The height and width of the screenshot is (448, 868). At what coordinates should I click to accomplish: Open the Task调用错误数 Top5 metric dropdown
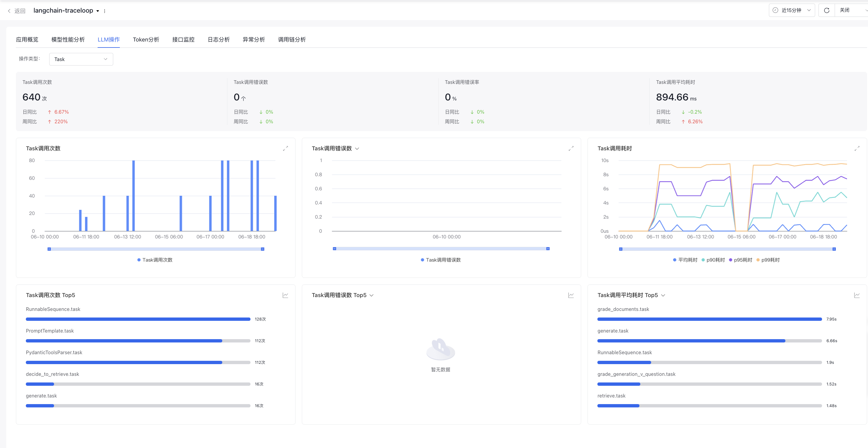372,295
